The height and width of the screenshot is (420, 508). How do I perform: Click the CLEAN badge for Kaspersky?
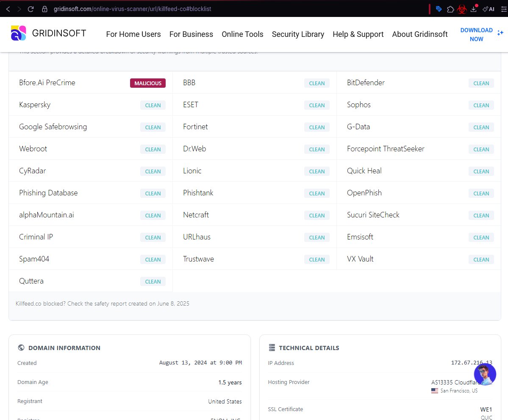153,106
